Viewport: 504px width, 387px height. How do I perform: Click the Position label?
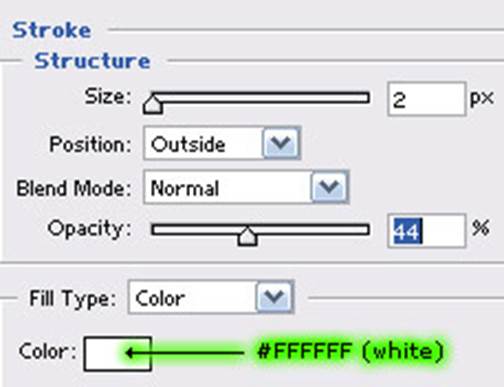tap(90, 144)
